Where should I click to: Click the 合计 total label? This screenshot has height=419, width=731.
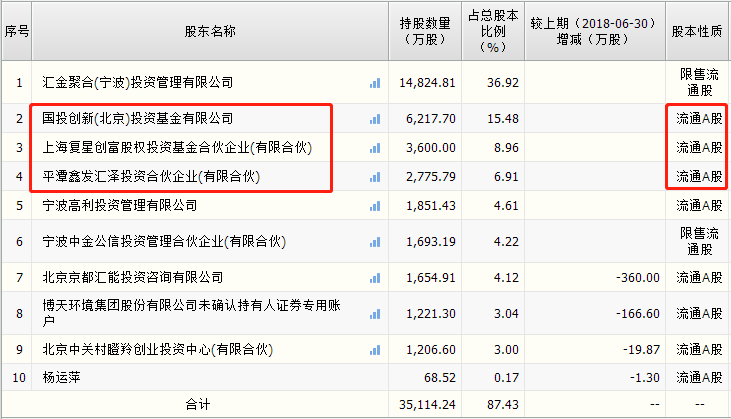198,404
